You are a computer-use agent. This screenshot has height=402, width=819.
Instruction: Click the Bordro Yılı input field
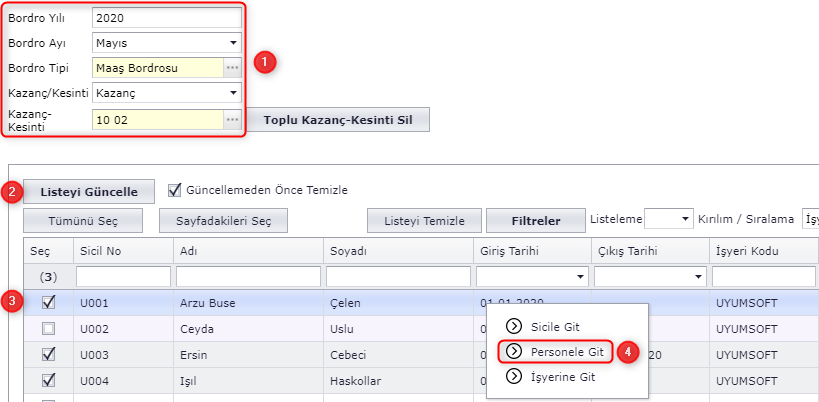point(166,17)
